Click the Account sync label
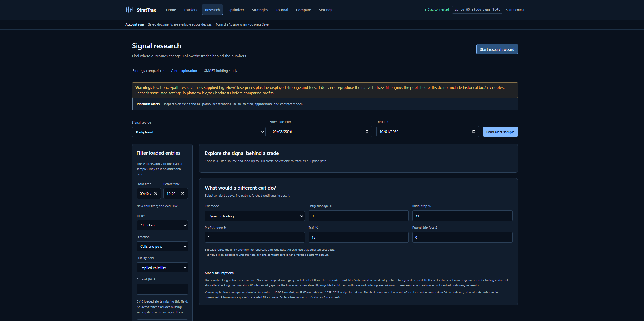The image size is (644, 321). click(x=135, y=24)
